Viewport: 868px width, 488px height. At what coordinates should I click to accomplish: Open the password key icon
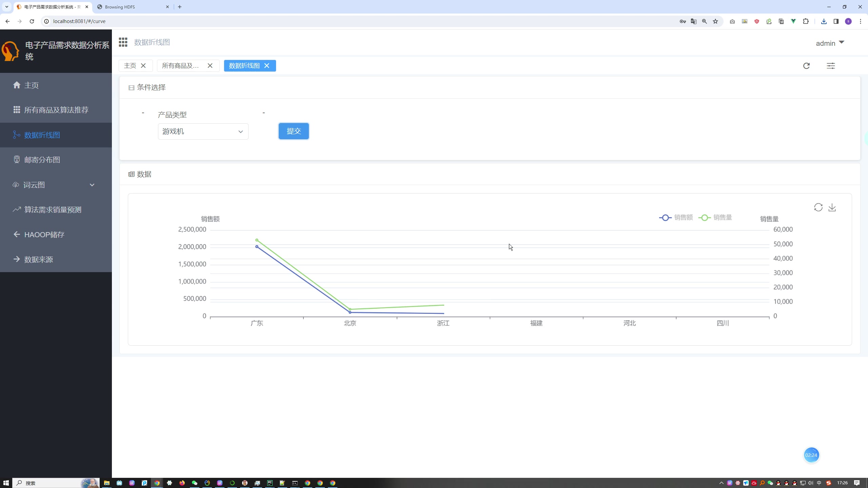pyautogui.click(x=683, y=21)
